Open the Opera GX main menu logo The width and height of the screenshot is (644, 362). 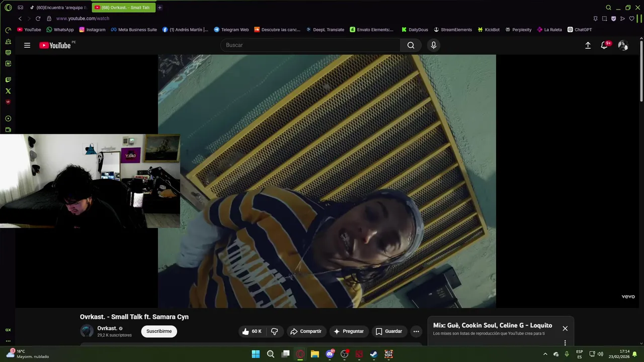tap(8, 8)
